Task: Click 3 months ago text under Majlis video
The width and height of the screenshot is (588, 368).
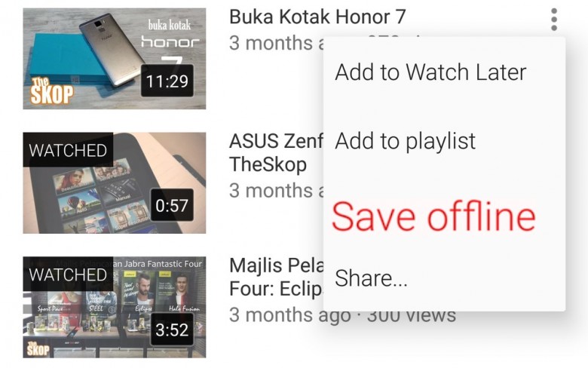Action: [290, 314]
